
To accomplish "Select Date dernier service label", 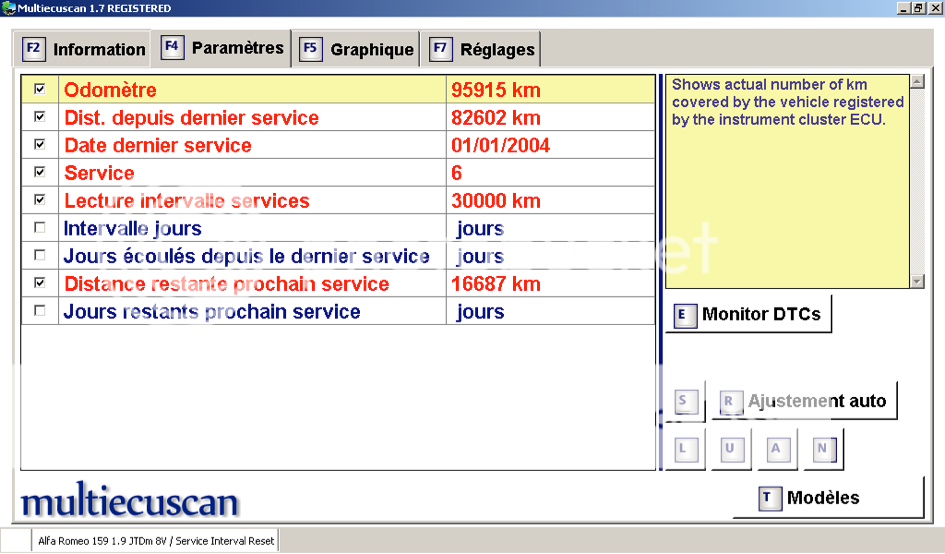I will pos(158,145).
